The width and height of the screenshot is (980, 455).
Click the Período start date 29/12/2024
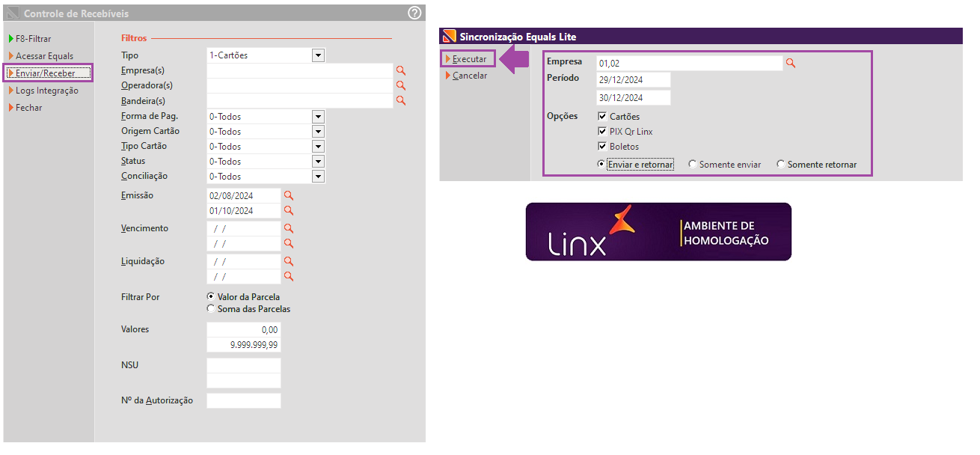click(633, 79)
